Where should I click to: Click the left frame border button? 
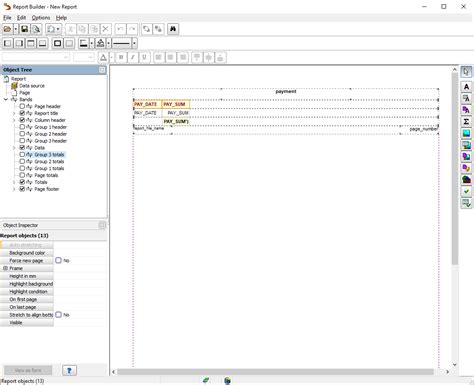7,43
